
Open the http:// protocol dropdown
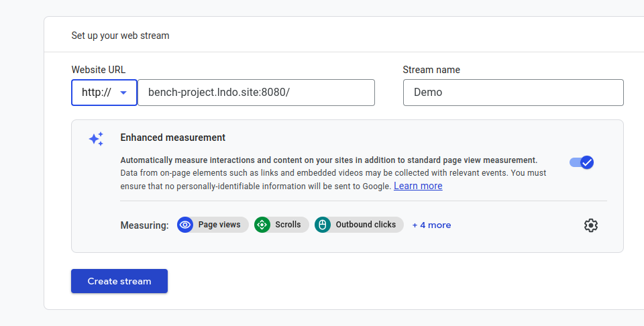tap(105, 93)
